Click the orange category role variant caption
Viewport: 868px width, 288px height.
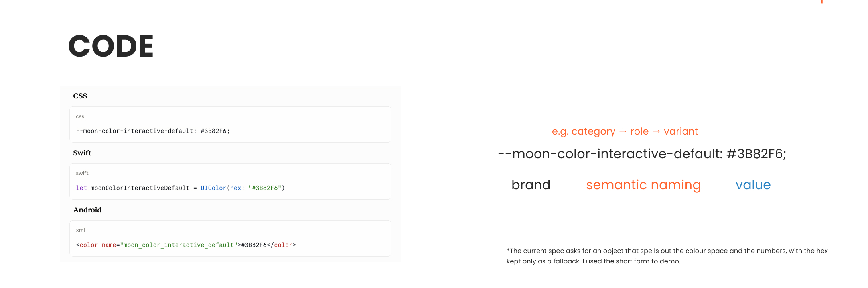(625, 131)
